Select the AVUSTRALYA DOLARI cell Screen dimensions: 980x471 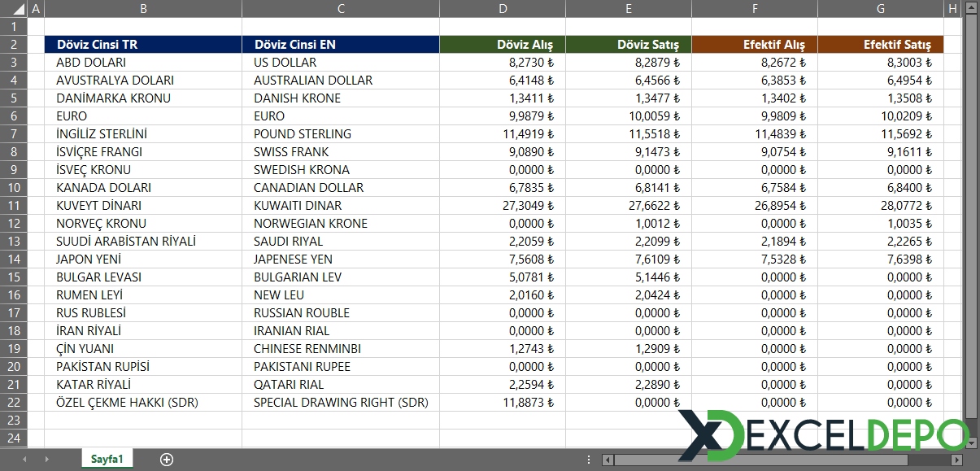(143, 81)
